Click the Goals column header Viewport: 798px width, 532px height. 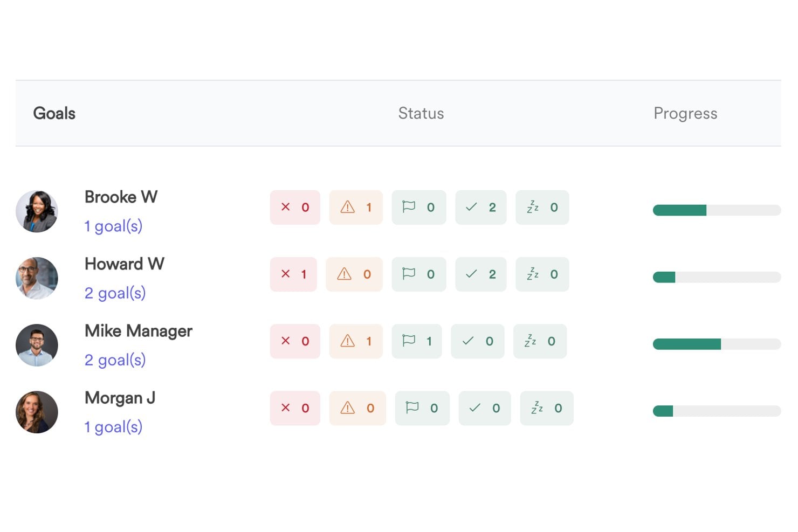[x=54, y=113]
